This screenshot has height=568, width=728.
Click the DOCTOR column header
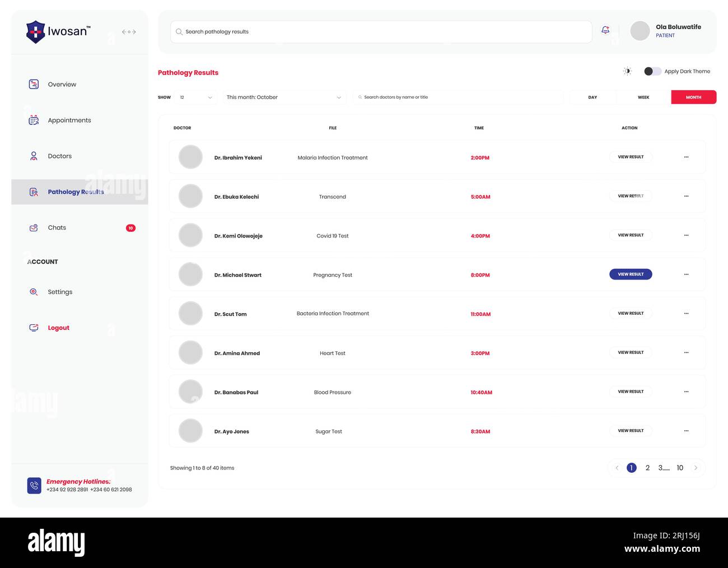(182, 128)
